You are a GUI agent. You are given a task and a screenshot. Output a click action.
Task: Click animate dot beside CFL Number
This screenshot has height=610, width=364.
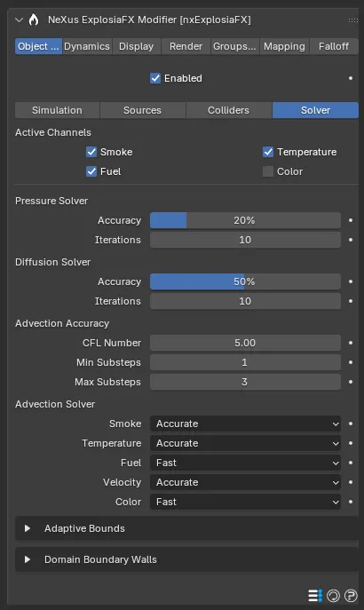[x=351, y=343]
